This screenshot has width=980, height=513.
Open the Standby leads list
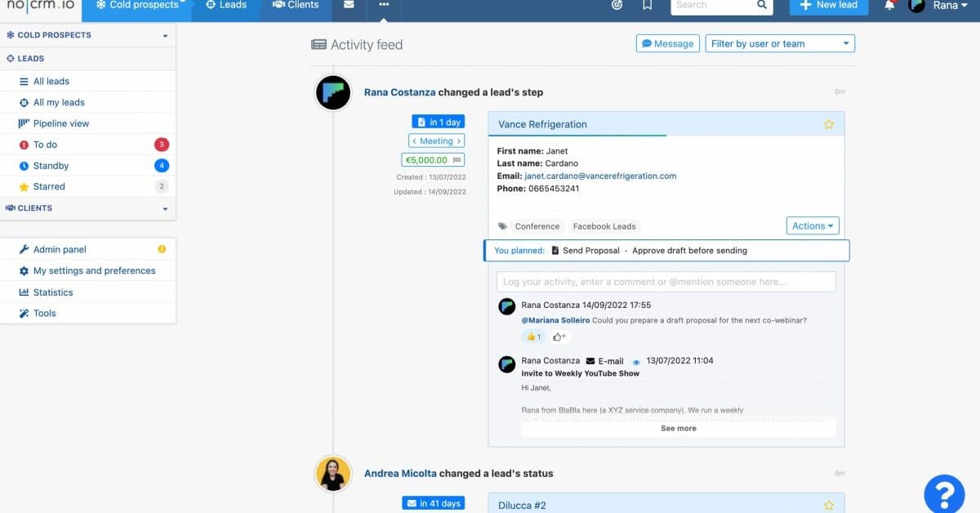coord(88,166)
